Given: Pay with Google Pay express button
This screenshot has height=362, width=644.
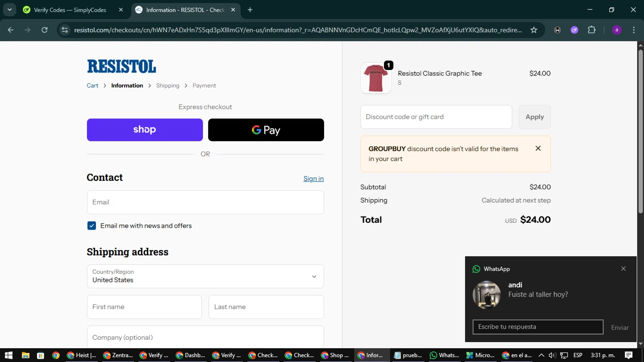Looking at the screenshot, I should tap(266, 130).
